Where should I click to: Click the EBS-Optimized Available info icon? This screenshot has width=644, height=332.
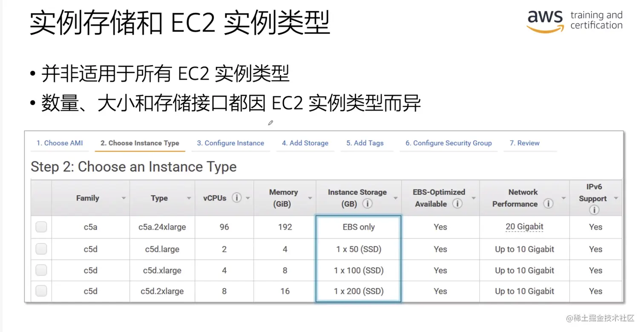(x=457, y=204)
